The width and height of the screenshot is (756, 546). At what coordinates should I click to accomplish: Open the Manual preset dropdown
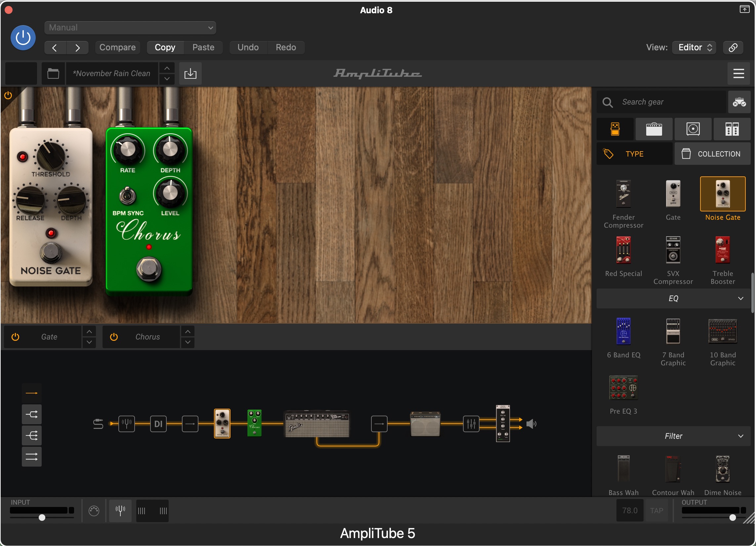click(x=130, y=28)
